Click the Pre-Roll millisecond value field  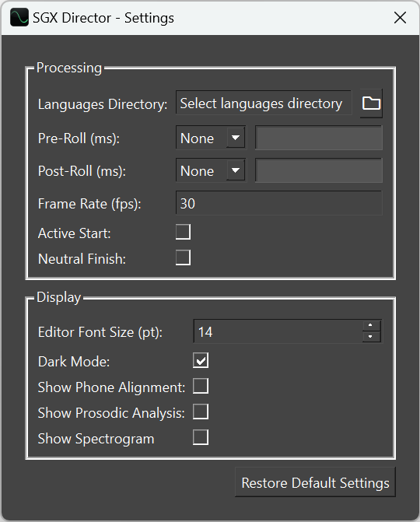click(319, 138)
